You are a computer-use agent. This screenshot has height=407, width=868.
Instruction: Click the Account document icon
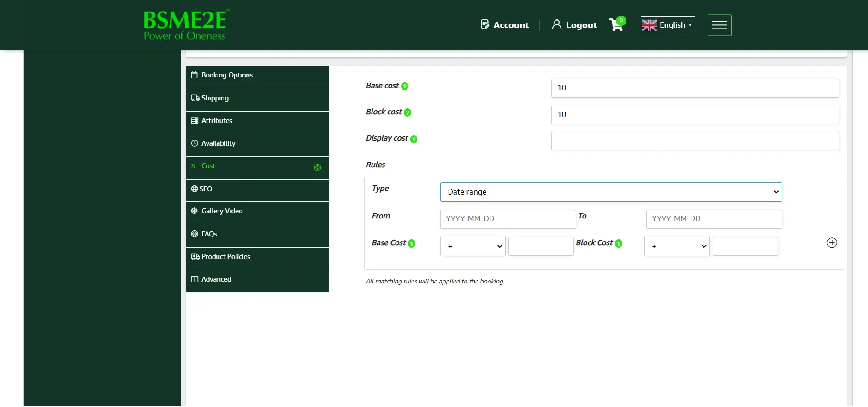coord(484,24)
